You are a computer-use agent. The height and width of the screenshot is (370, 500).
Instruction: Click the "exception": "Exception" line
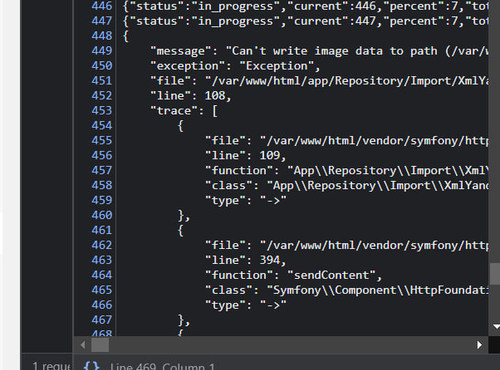coord(235,66)
